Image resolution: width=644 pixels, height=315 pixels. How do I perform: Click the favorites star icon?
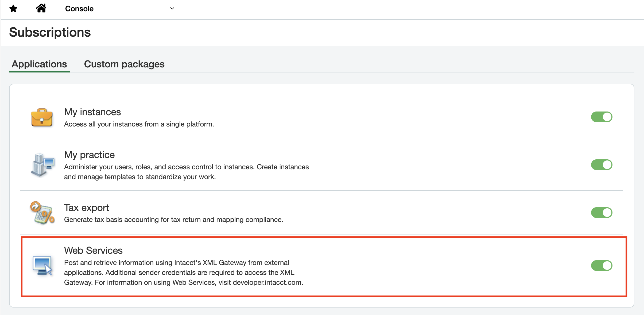click(13, 9)
